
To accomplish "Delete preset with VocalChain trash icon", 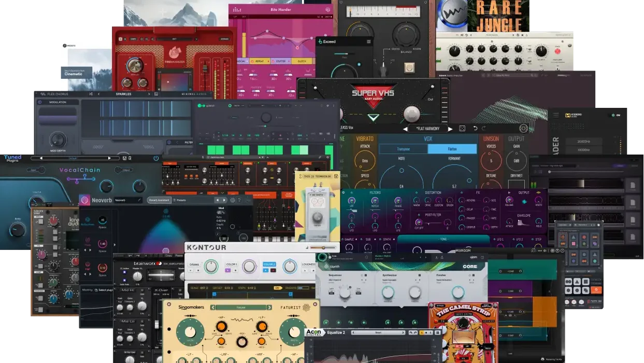I will pos(130,158).
